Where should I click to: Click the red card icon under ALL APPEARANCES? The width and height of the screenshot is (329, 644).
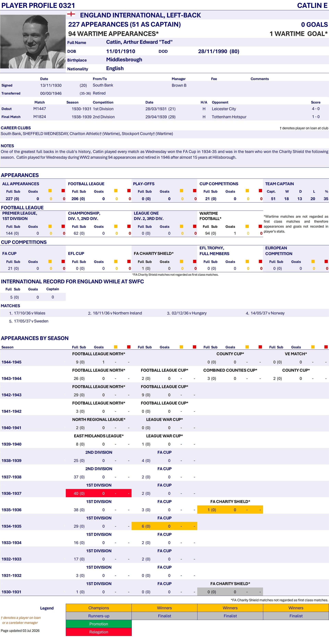pos(63,191)
